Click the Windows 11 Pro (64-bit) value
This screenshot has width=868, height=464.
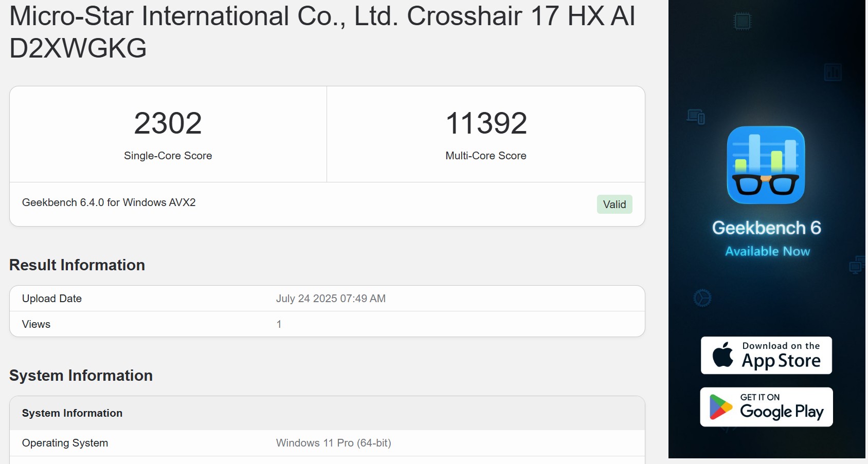point(333,443)
